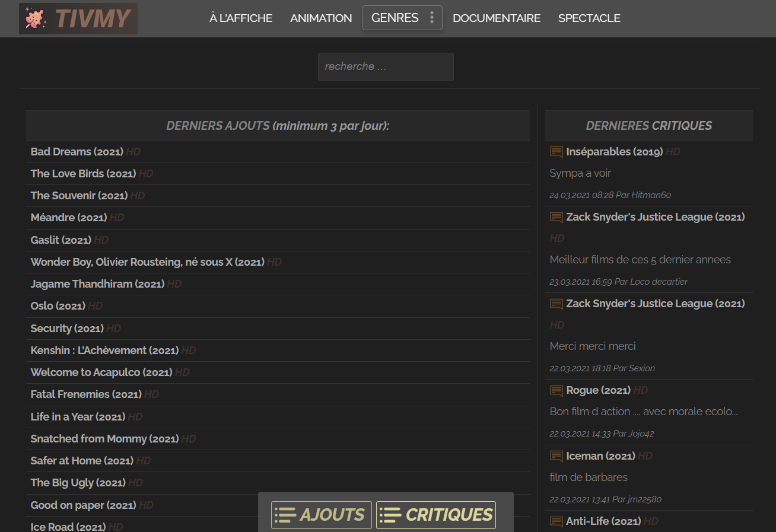
Task: Click the comment icon beside Anti-Life (2021)
Action: click(x=556, y=521)
